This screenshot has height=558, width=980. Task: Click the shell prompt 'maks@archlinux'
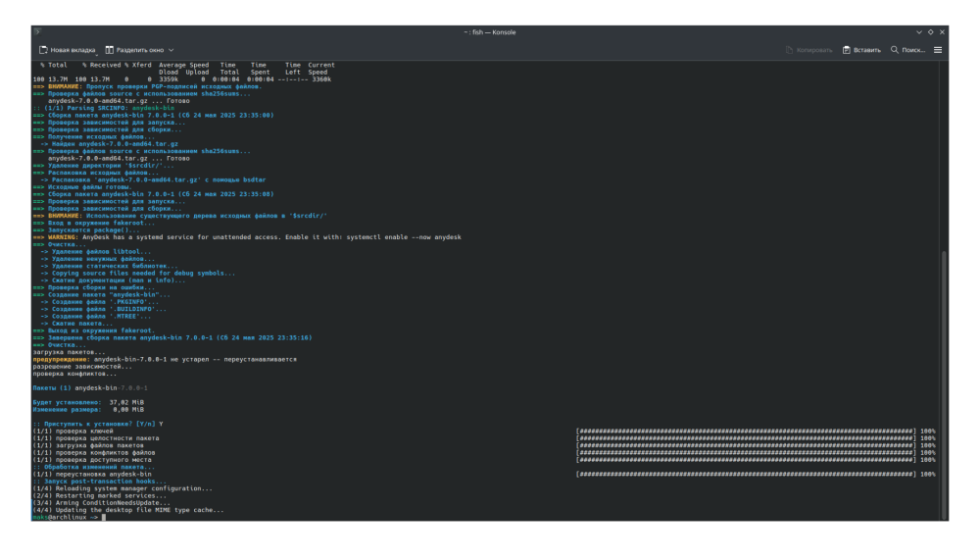click(60, 518)
